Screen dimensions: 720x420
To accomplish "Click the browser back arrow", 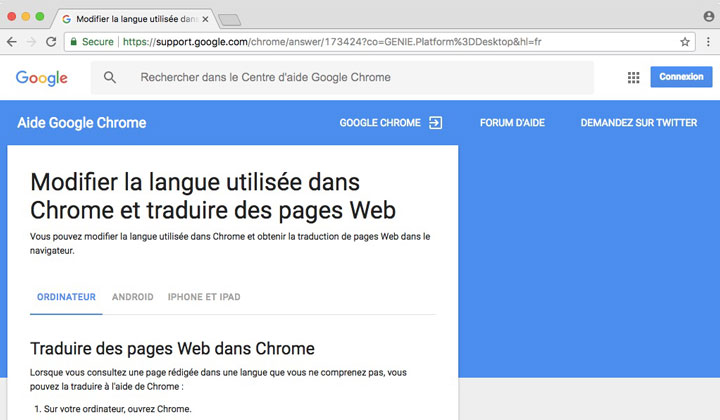I will click(11, 42).
